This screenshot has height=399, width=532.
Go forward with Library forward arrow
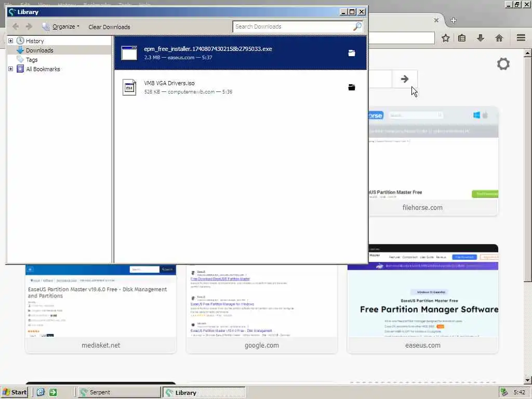tap(29, 26)
